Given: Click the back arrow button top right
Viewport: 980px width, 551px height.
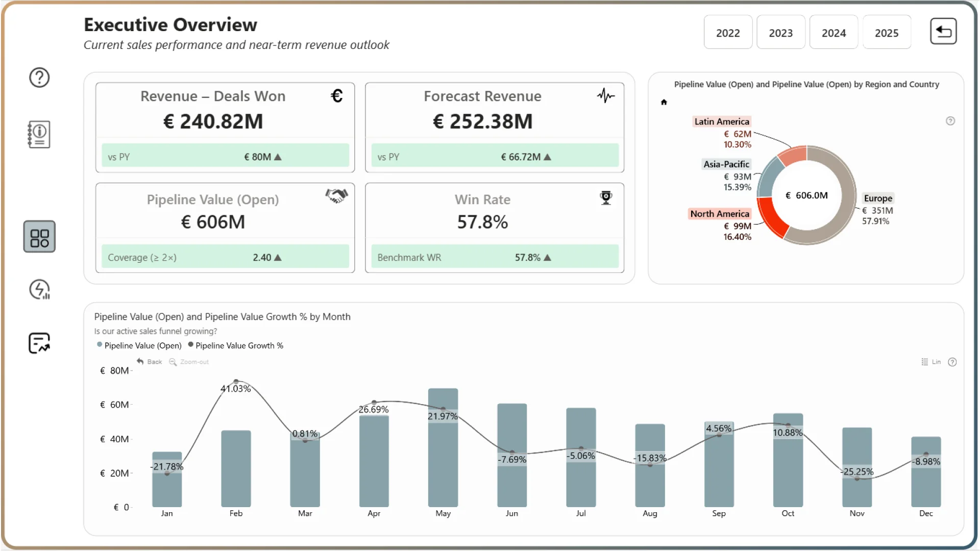Looking at the screenshot, I should 943,32.
